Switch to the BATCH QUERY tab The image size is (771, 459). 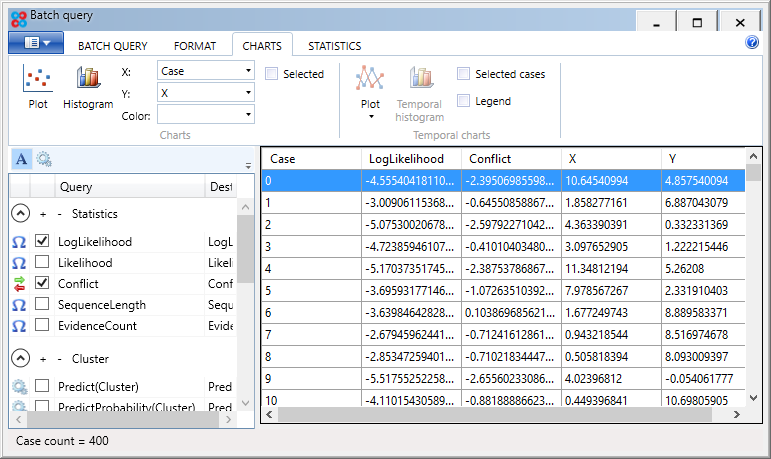click(113, 46)
